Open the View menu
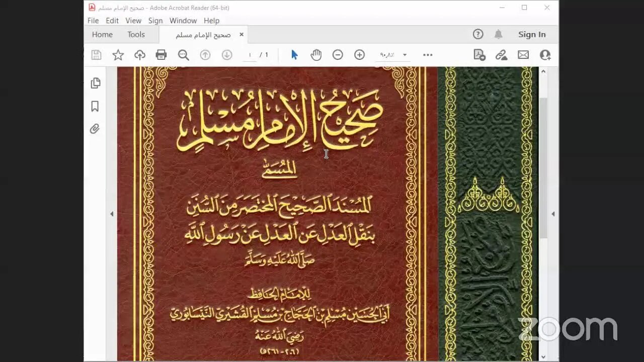 133,21
